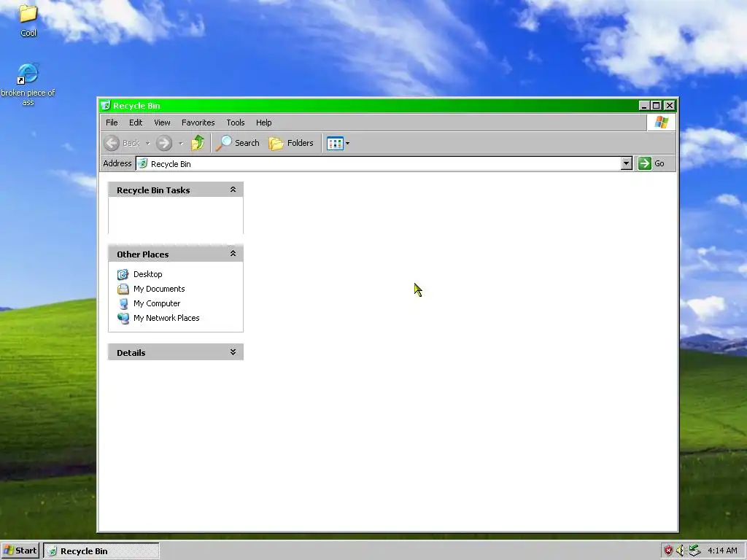Open the Start menu
The height and width of the screenshot is (560, 747).
20,551
